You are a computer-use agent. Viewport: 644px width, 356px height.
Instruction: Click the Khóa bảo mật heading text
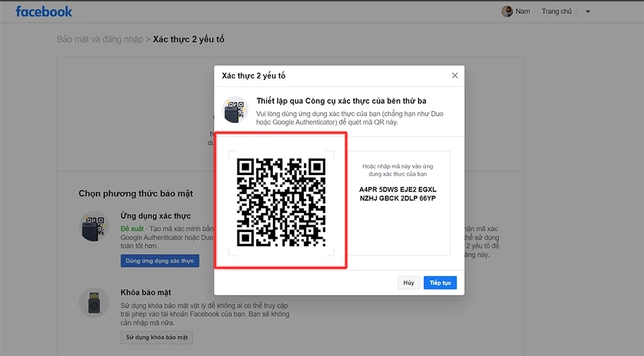(146, 292)
